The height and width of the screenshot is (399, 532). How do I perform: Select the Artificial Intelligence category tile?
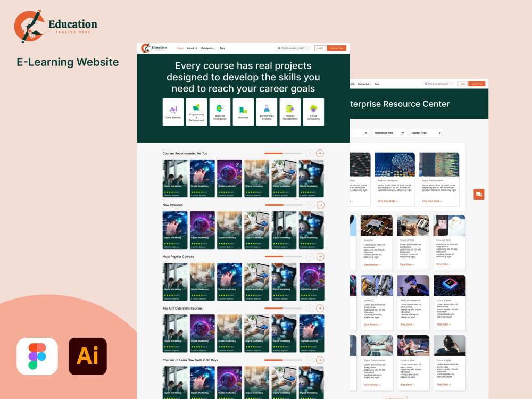220,112
